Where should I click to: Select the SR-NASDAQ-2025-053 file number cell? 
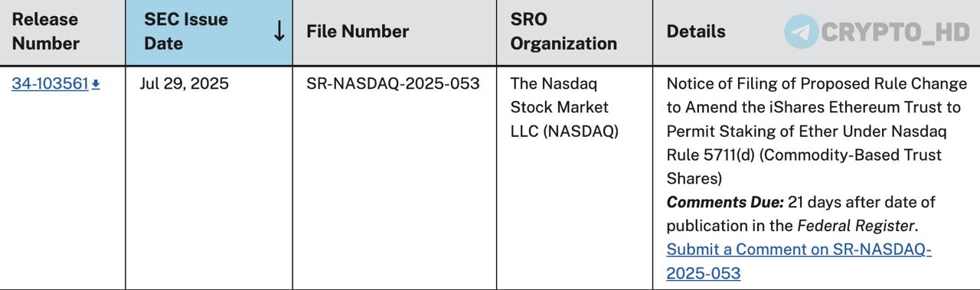[393, 84]
